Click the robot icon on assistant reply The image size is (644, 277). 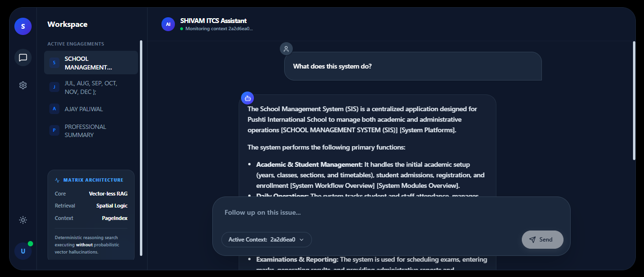(x=247, y=98)
